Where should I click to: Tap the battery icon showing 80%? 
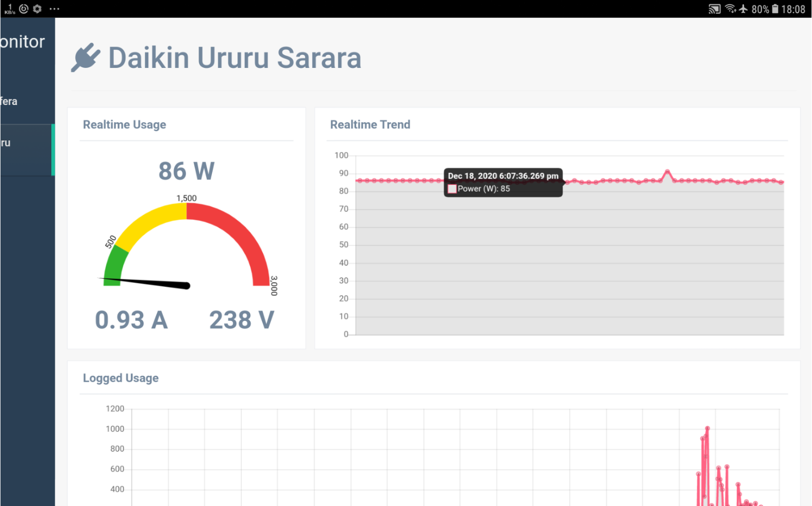click(775, 9)
